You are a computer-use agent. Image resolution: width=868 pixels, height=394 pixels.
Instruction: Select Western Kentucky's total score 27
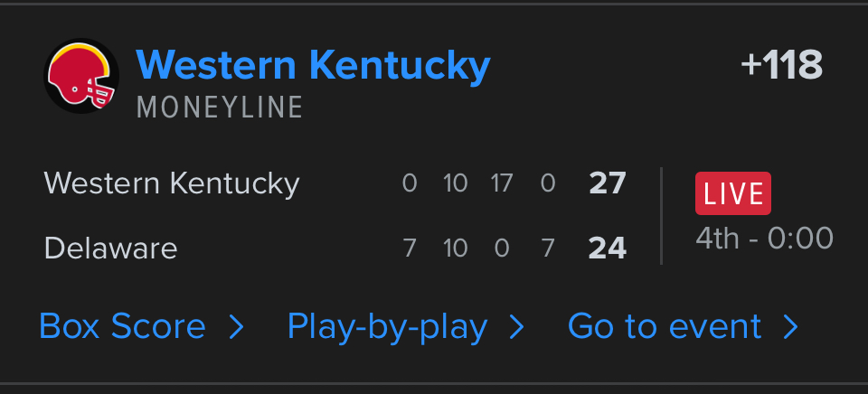[607, 183]
